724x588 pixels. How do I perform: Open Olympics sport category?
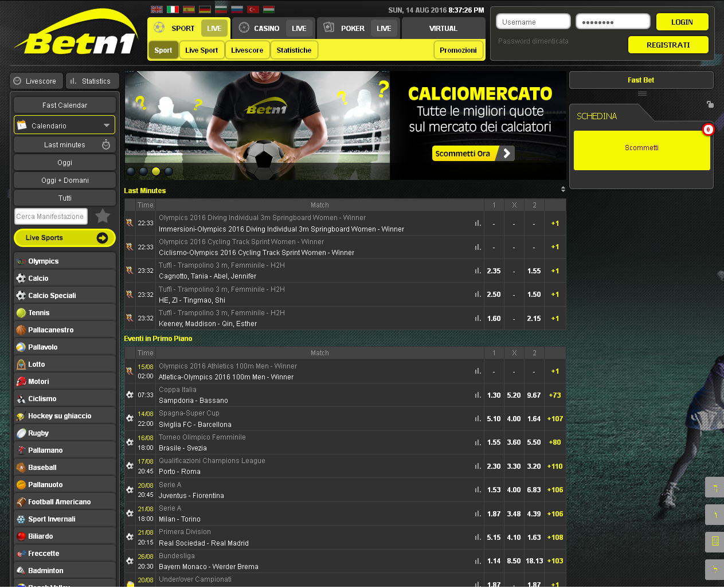coord(65,261)
